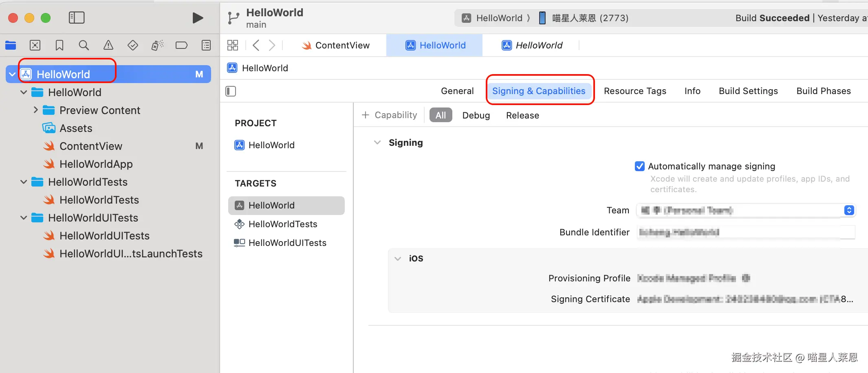Click the Bundle Identifier field

(x=745, y=232)
